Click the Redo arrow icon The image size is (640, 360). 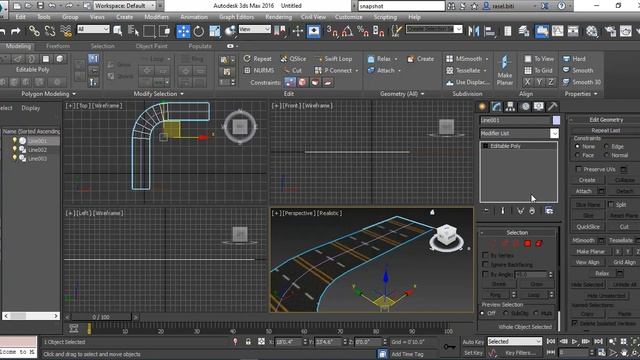16,31
